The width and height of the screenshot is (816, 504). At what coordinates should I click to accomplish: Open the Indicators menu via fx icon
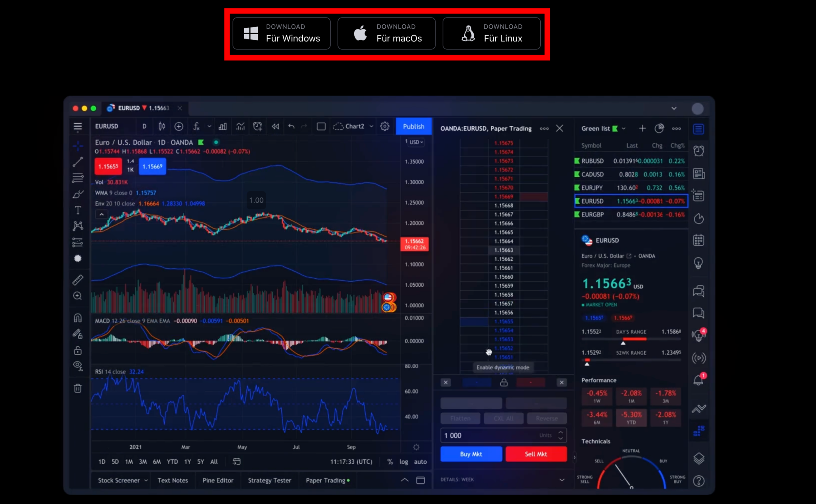click(x=196, y=126)
